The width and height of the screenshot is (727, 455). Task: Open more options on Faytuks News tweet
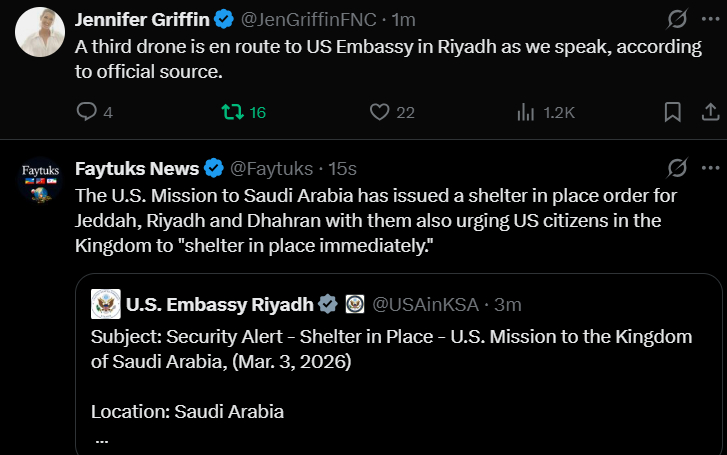710,167
